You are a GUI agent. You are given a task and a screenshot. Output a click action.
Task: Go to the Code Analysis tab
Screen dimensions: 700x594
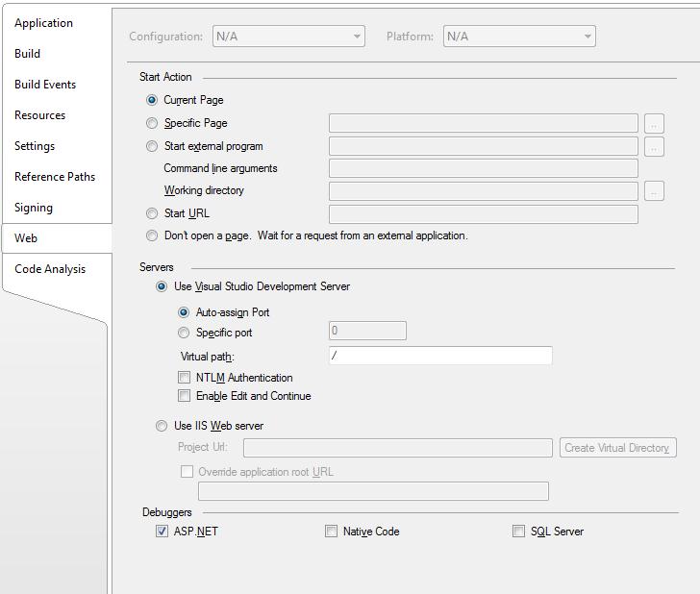50,269
